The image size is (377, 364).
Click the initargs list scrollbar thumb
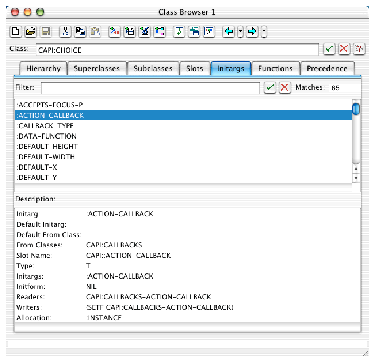pos(356,109)
